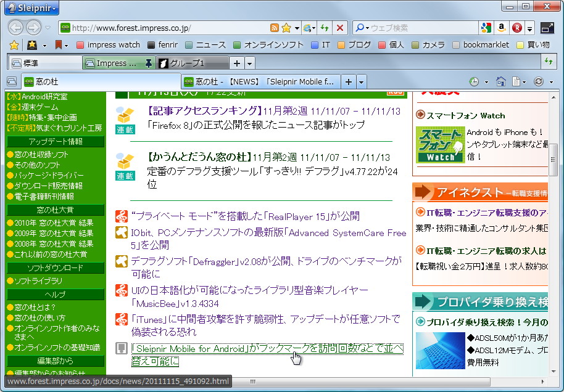Screen dimensions: 564x392
Task: Open the search engine dropdown arrow
Action: [367, 28]
